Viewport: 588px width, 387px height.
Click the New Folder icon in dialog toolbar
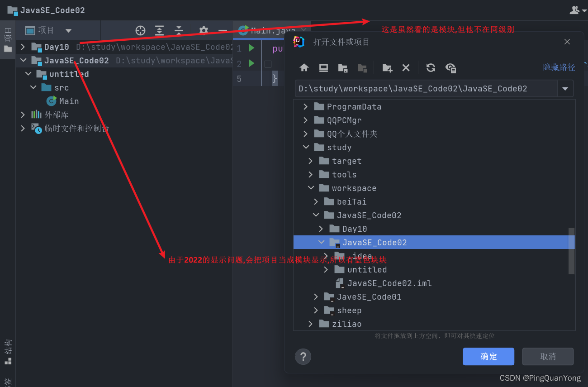point(387,67)
